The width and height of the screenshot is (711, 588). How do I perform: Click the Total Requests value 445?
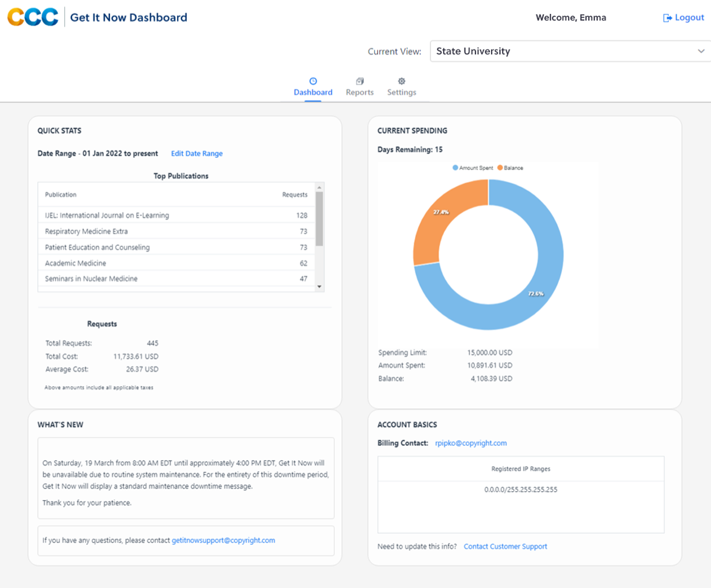pyautogui.click(x=152, y=343)
